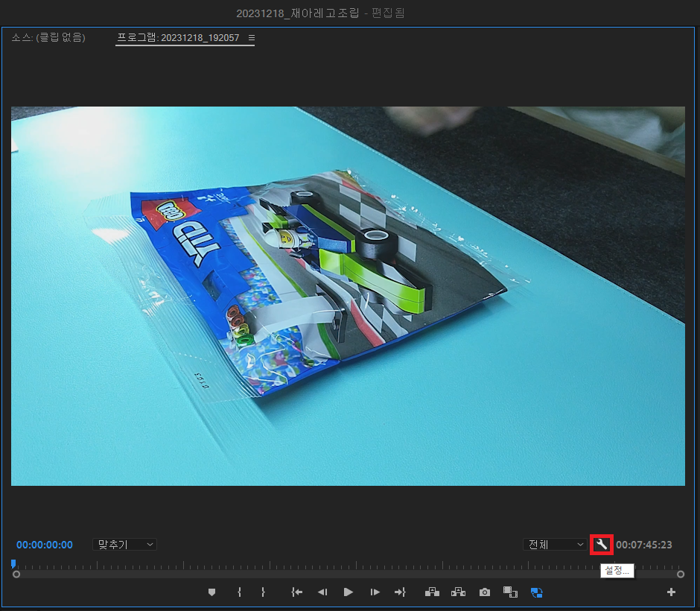700x611 pixels.
Task: Open the wrench settings menu
Action: tap(602, 545)
